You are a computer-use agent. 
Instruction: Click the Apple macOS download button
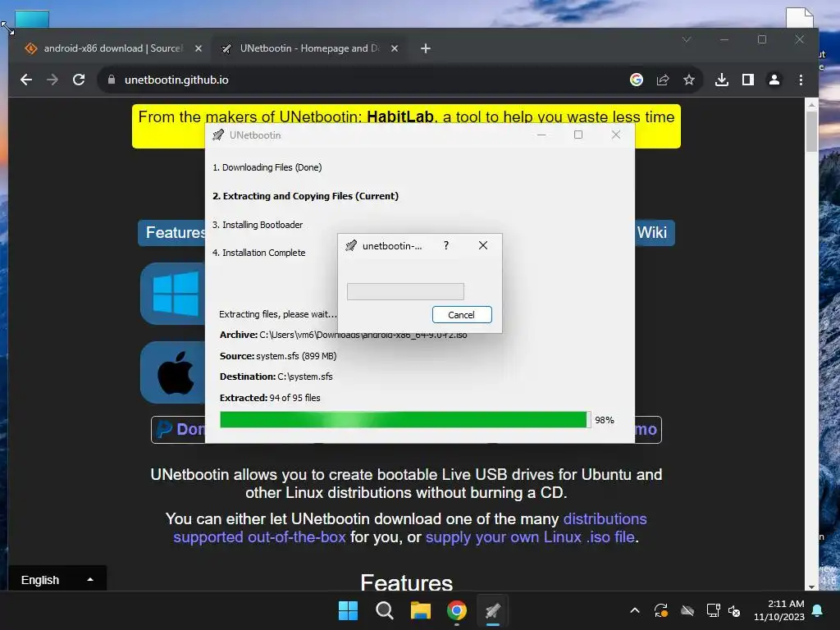pos(173,372)
